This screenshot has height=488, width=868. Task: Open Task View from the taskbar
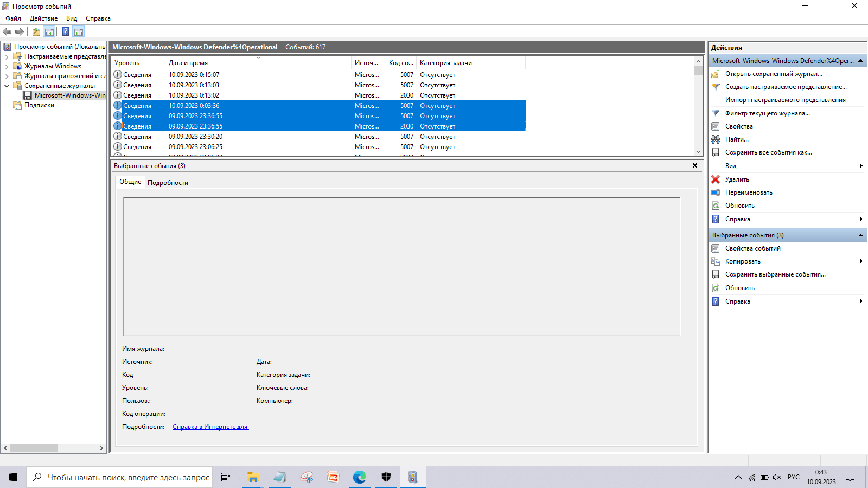click(x=226, y=477)
